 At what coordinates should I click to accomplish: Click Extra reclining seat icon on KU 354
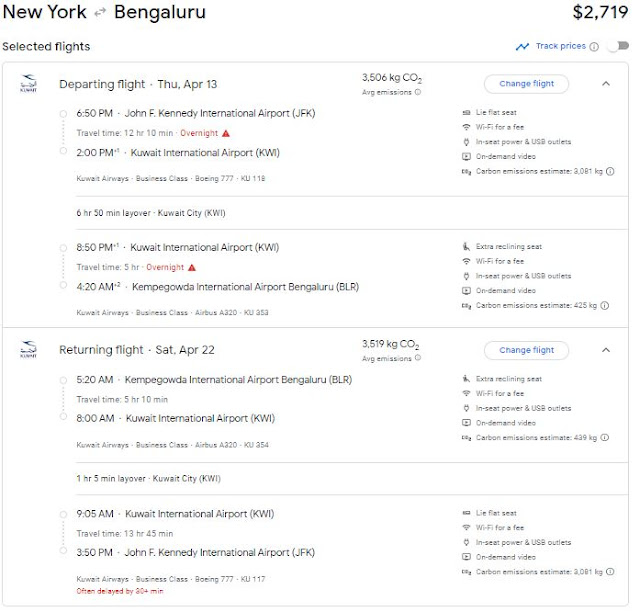(466, 379)
